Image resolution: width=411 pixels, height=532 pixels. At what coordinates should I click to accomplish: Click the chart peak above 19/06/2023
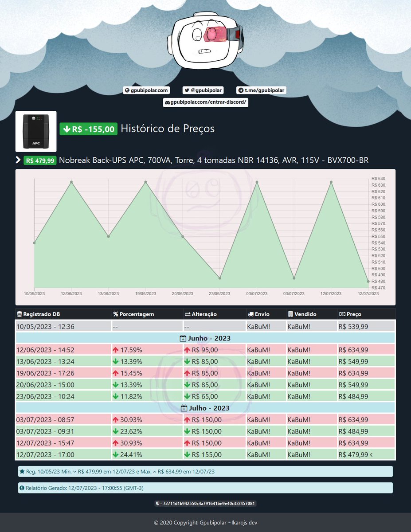point(146,182)
